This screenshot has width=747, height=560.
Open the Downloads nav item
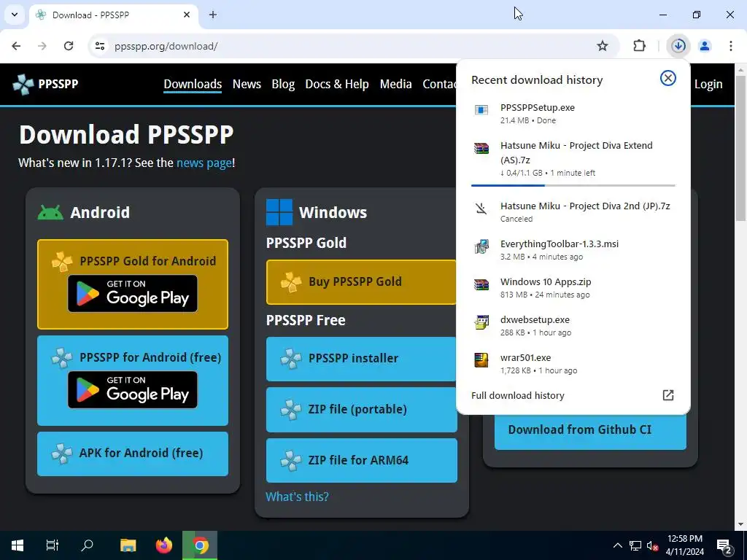tap(193, 85)
